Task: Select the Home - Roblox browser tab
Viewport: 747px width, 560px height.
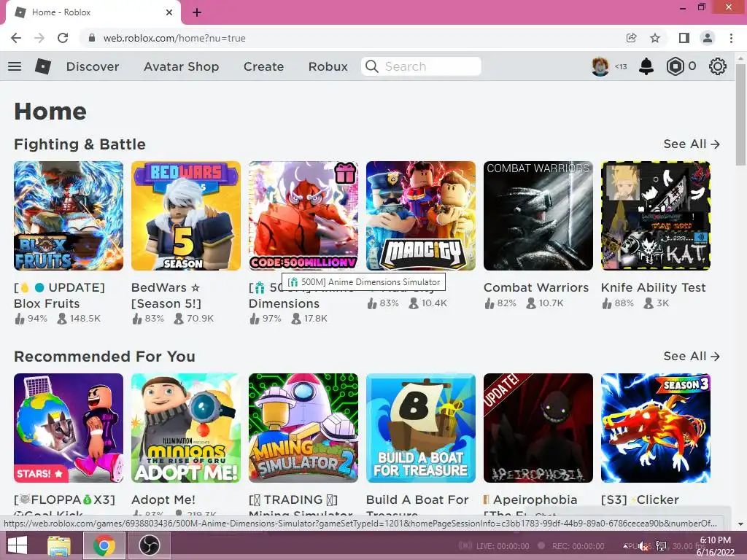Action: tap(93, 12)
